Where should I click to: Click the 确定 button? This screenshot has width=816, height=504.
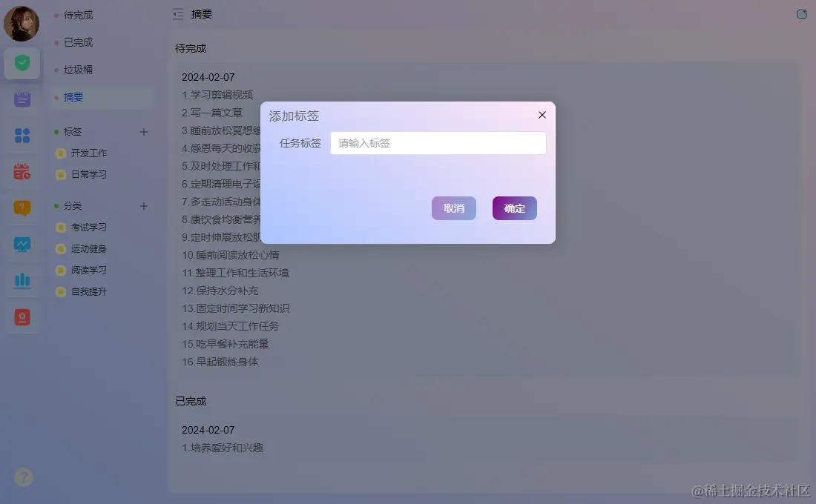(515, 208)
